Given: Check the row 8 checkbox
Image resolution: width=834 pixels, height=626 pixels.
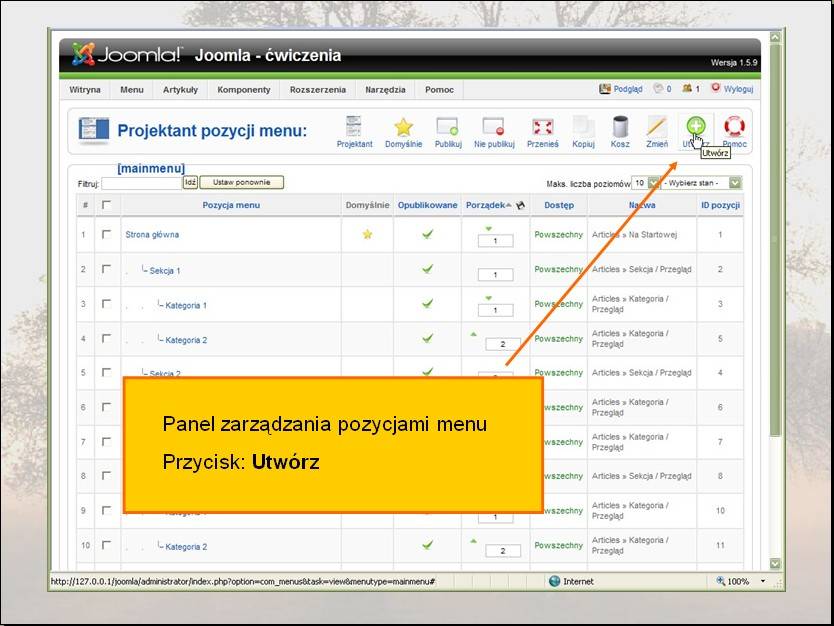Looking at the screenshot, I should click(106, 475).
